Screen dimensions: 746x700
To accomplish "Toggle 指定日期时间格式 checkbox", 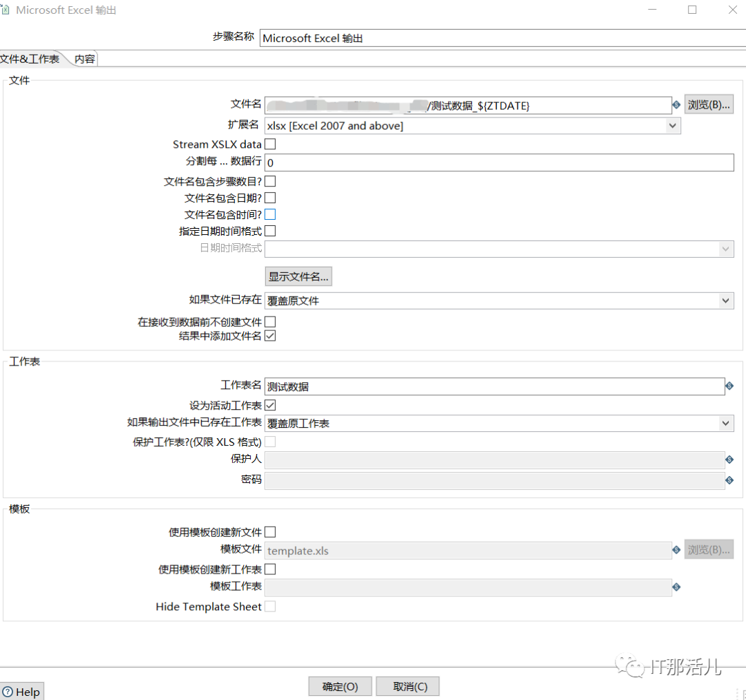I will click(x=270, y=231).
